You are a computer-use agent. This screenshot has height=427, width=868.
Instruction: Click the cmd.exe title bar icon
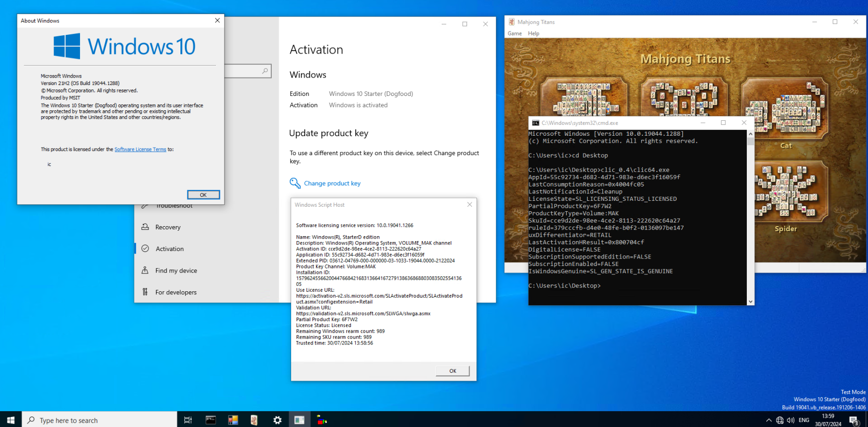click(x=535, y=123)
